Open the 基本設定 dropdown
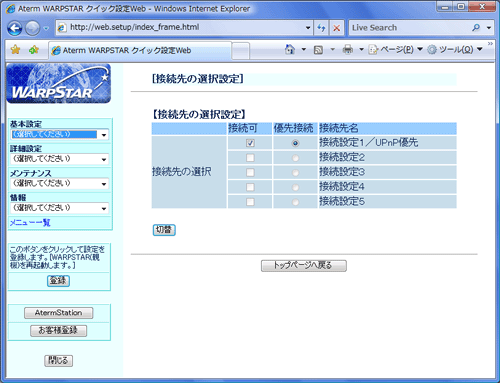This screenshot has height=383, width=500. coord(60,134)
